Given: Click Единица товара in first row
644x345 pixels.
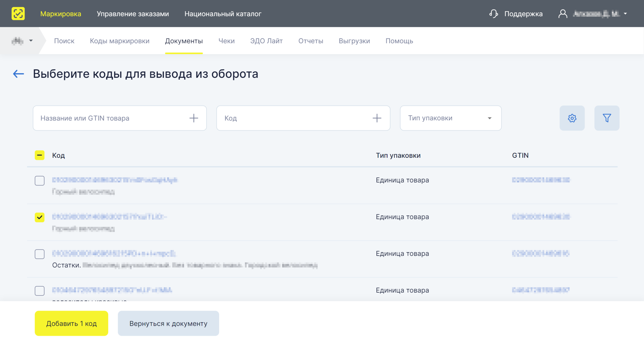Looking at the screenshot, I should [x=402, y=180].
